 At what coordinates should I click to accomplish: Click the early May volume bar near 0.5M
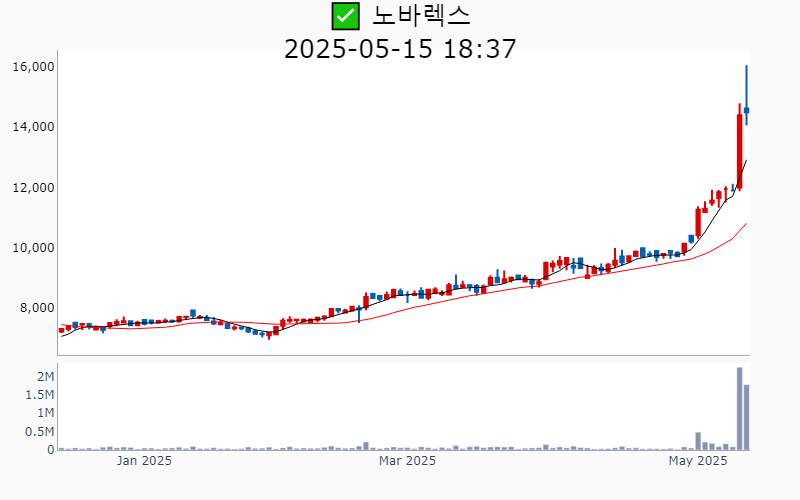(x=698, y=441)
